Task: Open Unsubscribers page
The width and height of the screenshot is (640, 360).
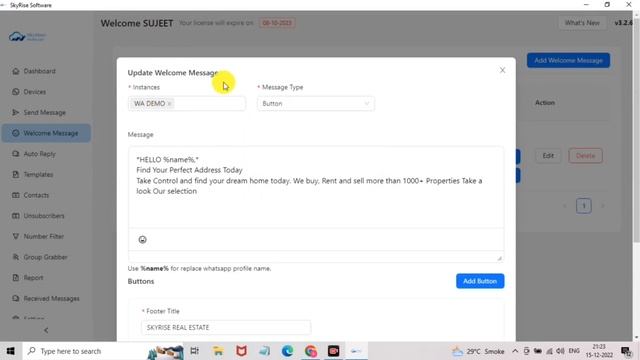Action: click(44, 216)
